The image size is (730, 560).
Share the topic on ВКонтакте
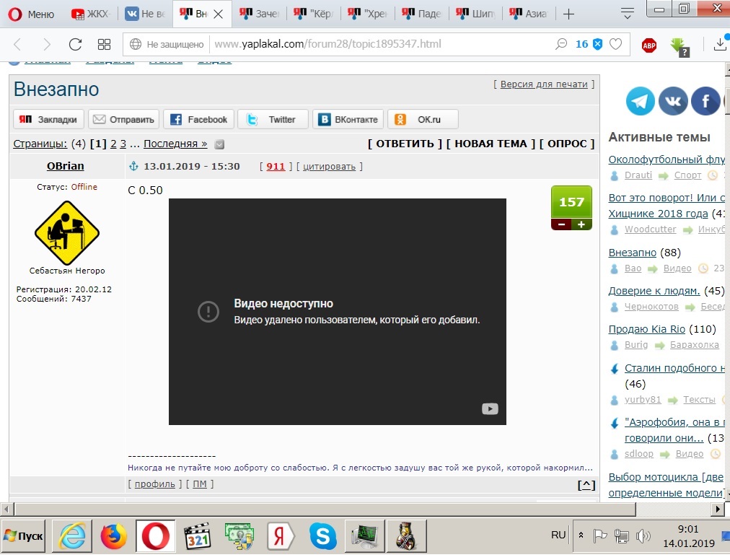tap(348, 119)
